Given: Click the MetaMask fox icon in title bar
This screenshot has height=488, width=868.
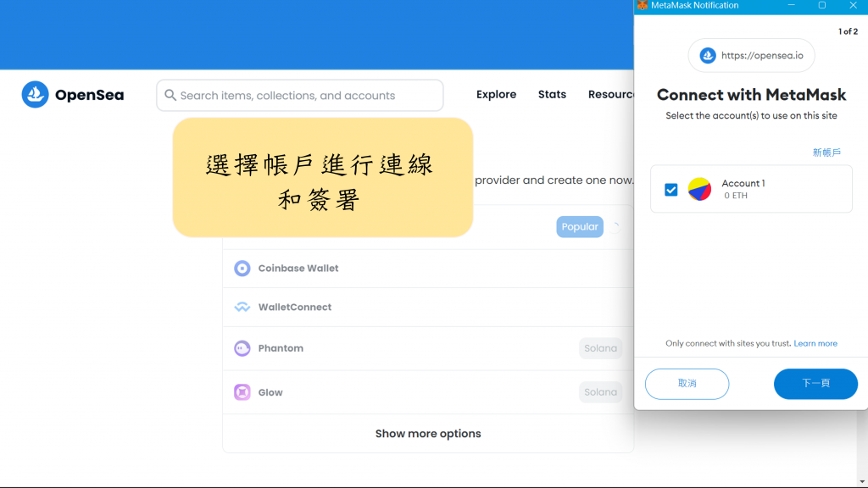Looking at the screenshot, I should (x=643, y=5).
